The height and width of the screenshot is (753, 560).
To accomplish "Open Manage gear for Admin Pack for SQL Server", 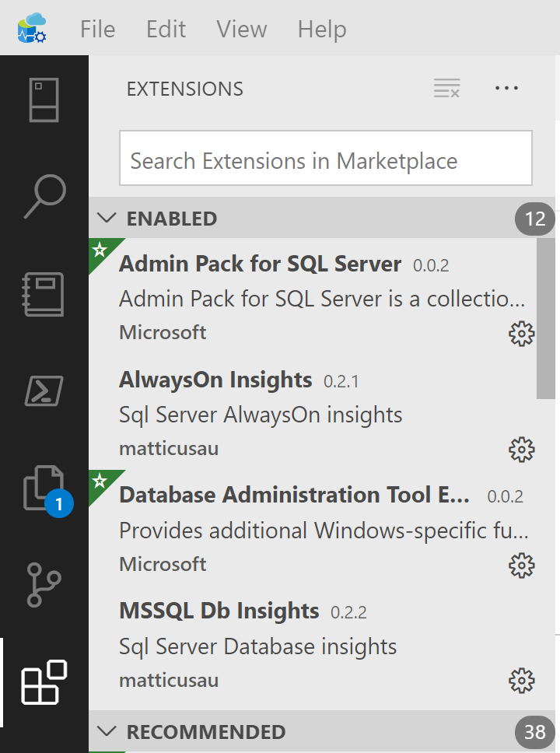I will pos(521,334).
